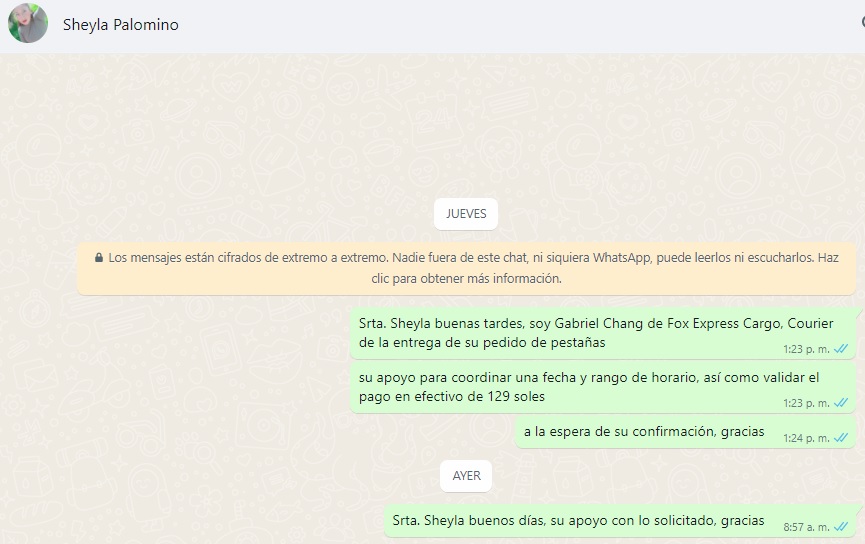This screenshot has height=544, width=865.
Task: Click the 1:24 p. m. timestamp
Action: click(x=807, y=439)
